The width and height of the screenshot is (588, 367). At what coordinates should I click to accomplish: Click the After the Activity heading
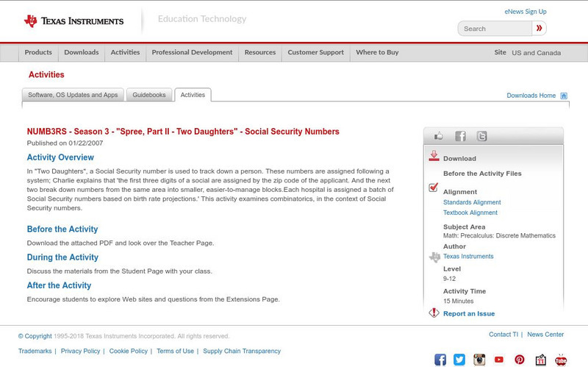(x=59, y=285)
